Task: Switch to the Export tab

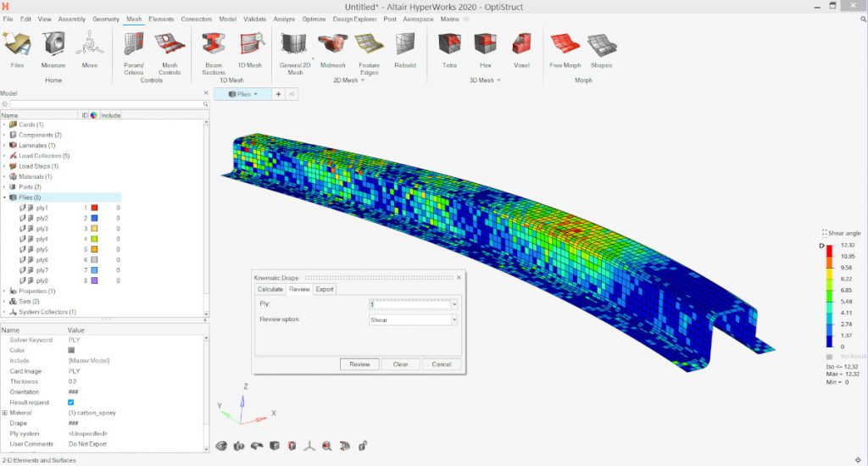Action: pyautogui.click(x=325, y=289)
